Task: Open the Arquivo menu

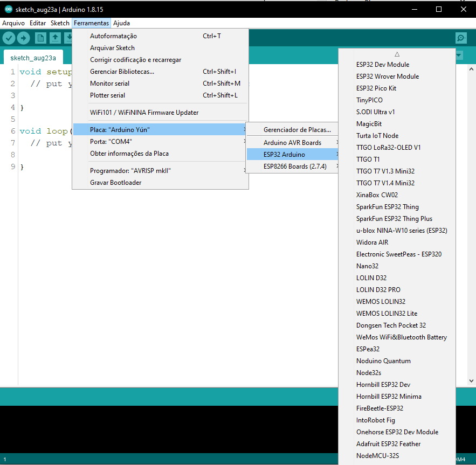Action: [13, 23]
